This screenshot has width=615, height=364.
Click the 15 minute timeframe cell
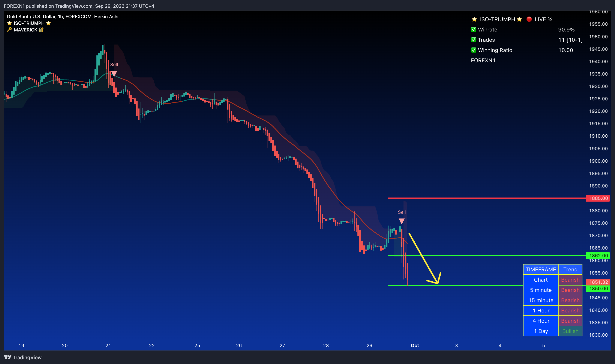(x=541, y=300)
